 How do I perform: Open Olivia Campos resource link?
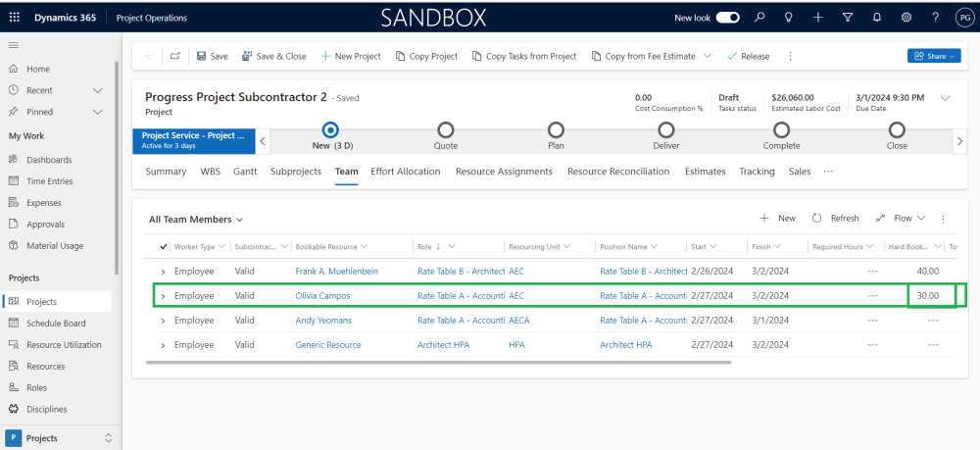pyautogui.click(x=322, y=296)
